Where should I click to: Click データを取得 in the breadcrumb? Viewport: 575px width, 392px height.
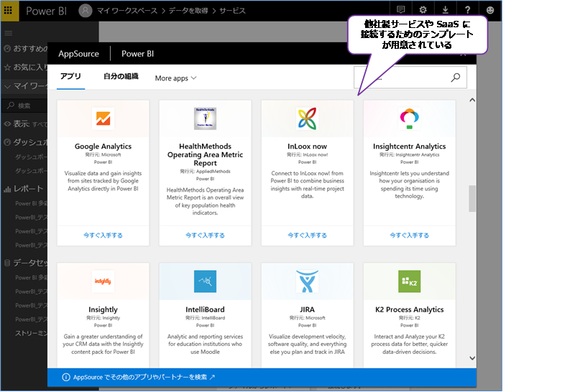pos(188,11)
